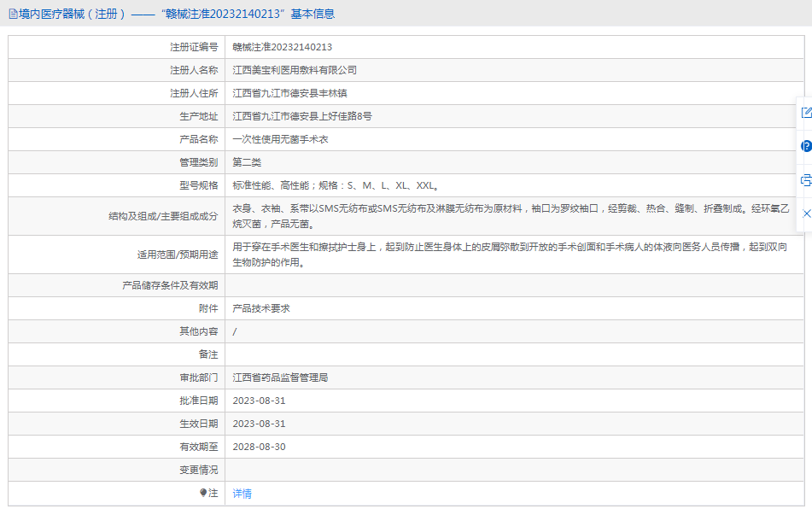Click the 管理类别 label
The height and width of the screenshot is (509, 812).
tap(198, 162)
